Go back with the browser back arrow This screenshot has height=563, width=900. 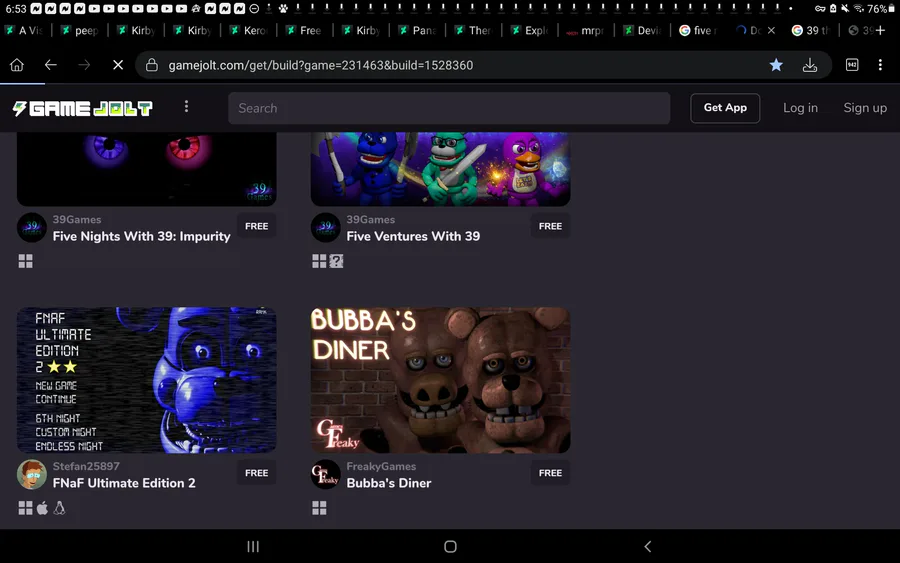point(51,65)
